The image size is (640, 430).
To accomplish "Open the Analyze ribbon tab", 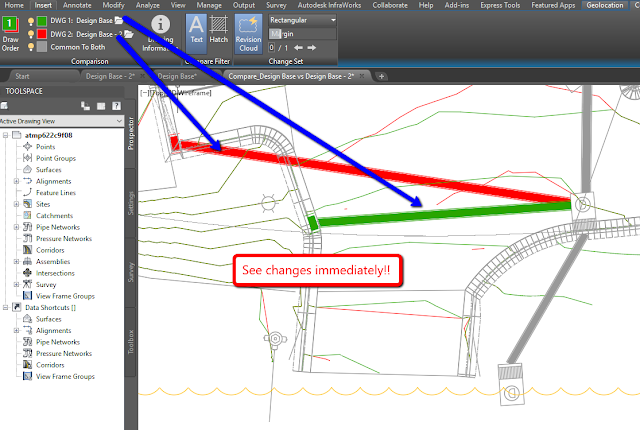I will click(148, 5).
